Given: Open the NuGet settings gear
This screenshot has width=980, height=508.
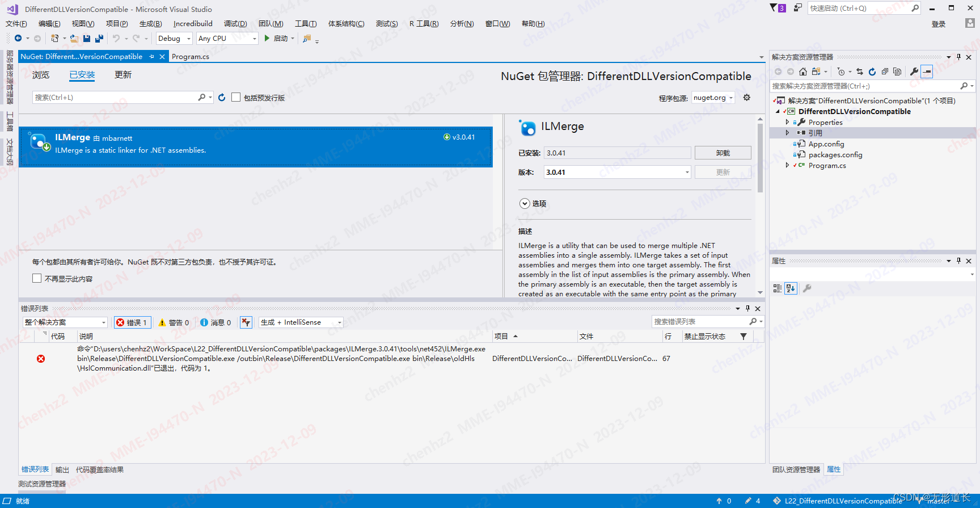Looking at the screenshot, I should point(747,98).
